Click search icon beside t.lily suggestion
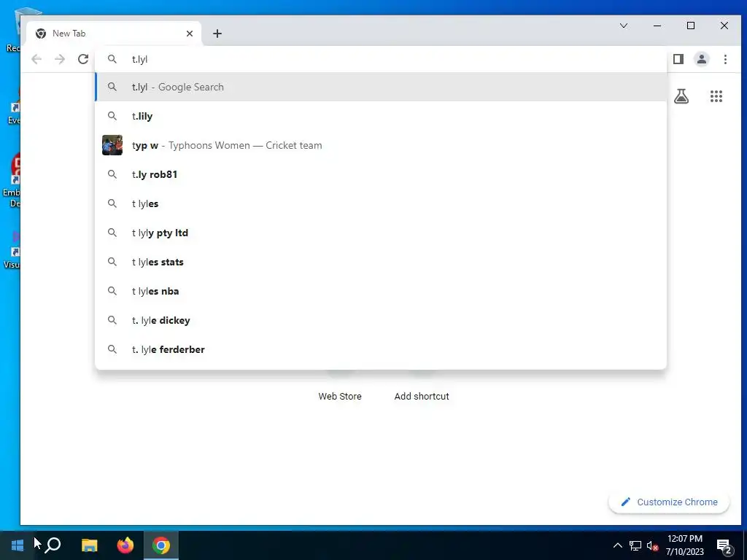Image resolution: width=747 pixels, height=560 pixels. pos(112,116)
